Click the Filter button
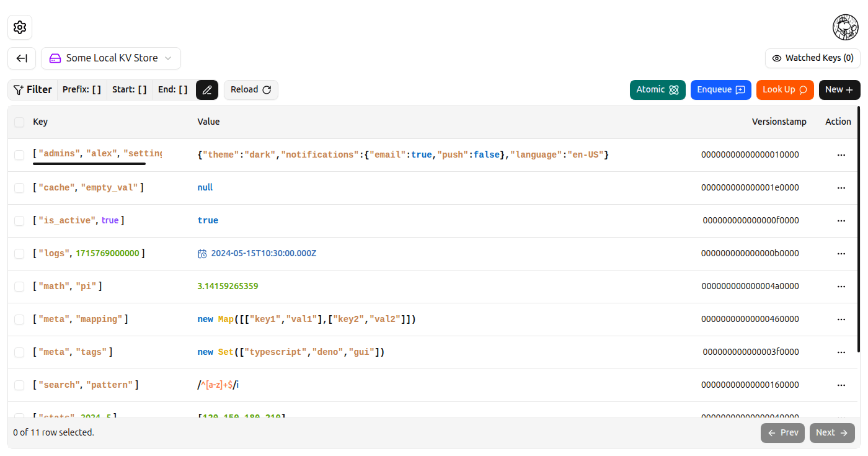This screenshot has width=868, height=456. pyautogui.click(x=33, y=90)
